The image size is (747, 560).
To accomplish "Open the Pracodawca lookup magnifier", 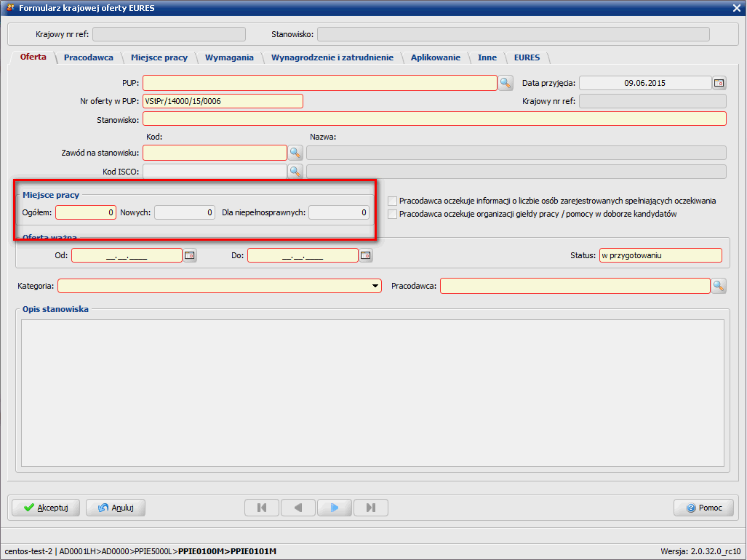I will [x=719, y=287].
